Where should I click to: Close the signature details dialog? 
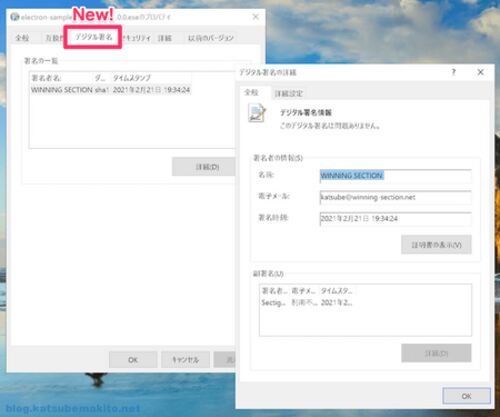click(481, 72)
